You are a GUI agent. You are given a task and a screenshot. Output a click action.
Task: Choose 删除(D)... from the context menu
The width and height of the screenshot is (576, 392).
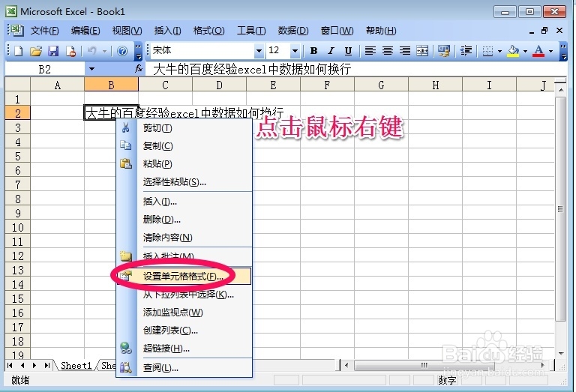coord(184,220)
